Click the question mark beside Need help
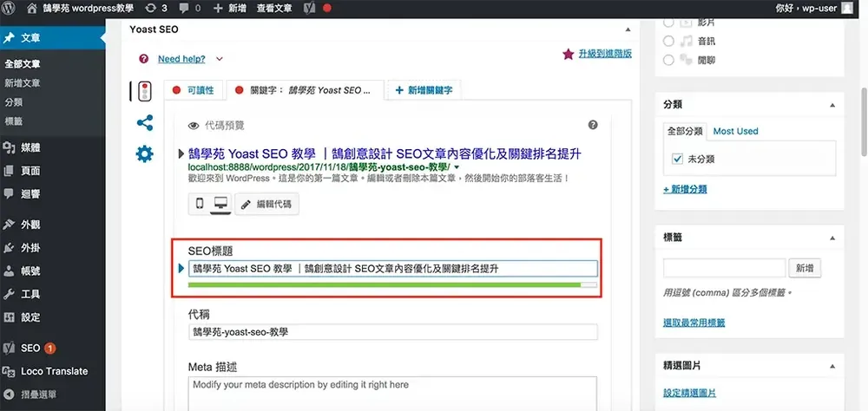This screenshot has height=411, width=868. [x=144, y=59]
